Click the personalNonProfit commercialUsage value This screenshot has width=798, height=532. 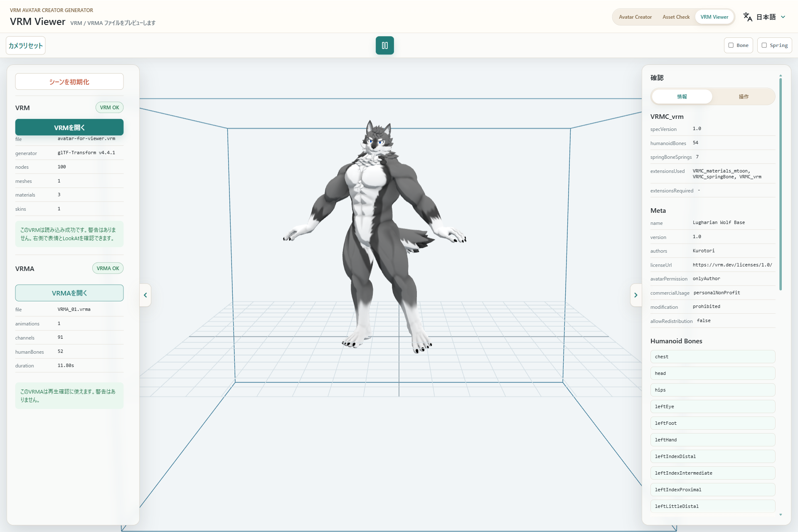point(717,293)
